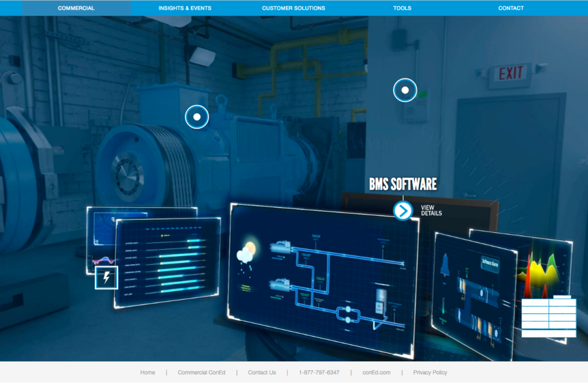The width and height of the screenshot is (588, 383).
Task: Switch to Insights & Events tab
Action: [185, 8]
